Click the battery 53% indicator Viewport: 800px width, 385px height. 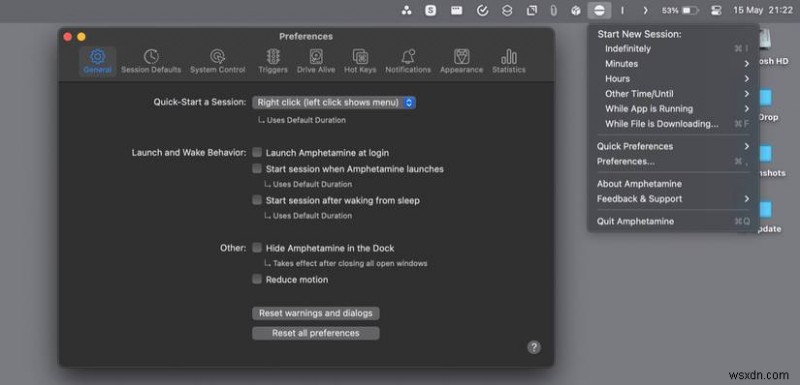[680, 10]
